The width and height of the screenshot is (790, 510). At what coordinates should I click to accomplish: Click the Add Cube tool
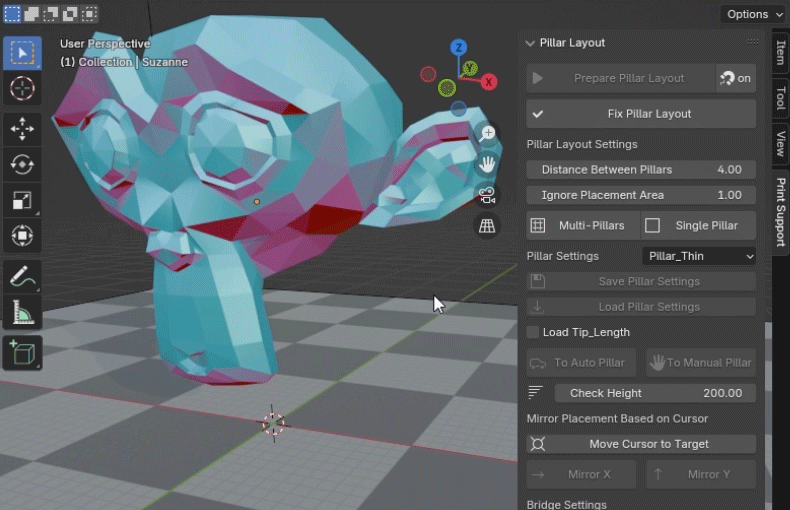tap(22, 353)
